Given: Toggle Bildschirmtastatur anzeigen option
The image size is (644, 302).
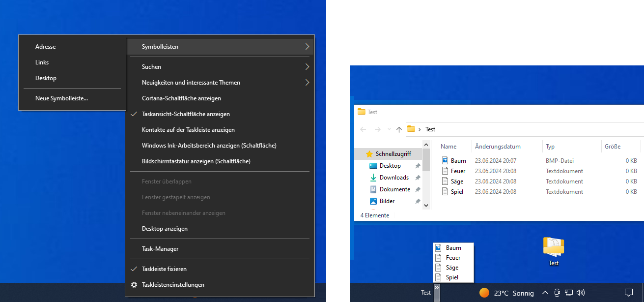Looking at the screenshot, I should coord(220,161).
